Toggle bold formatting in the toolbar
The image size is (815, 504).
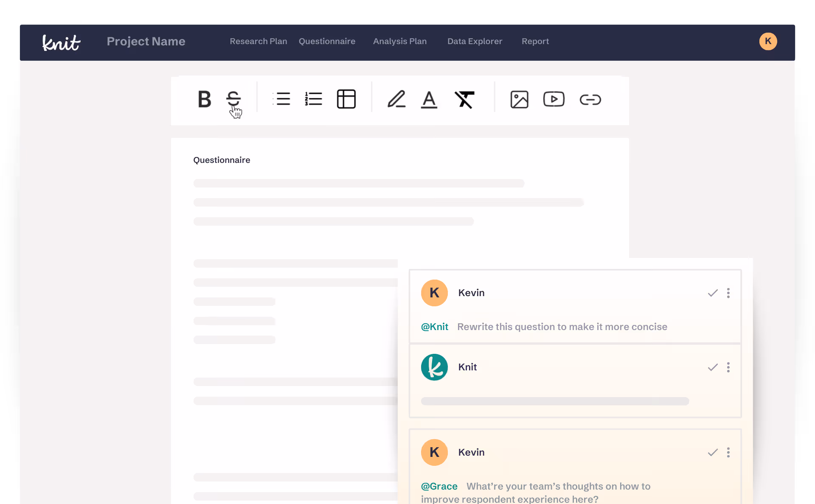pos(205,99)
